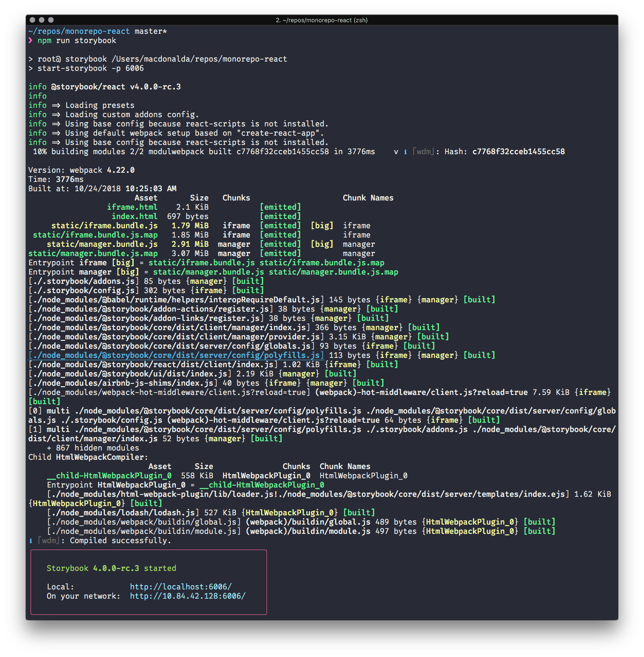Click the '1.79 MiB' size value
The width and height of the screenshot is (644, 657).
pos(190,225)
